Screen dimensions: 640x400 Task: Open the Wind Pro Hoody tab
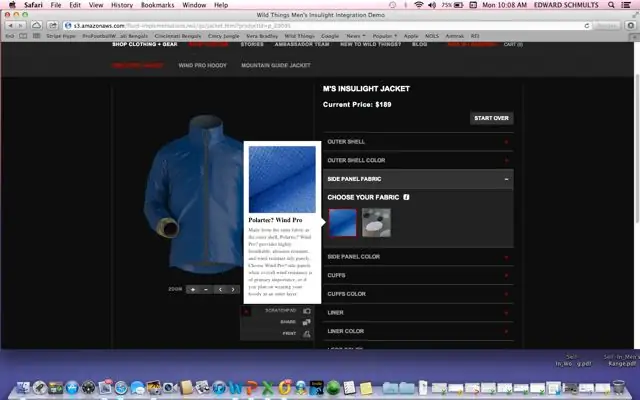click(202, 65)
